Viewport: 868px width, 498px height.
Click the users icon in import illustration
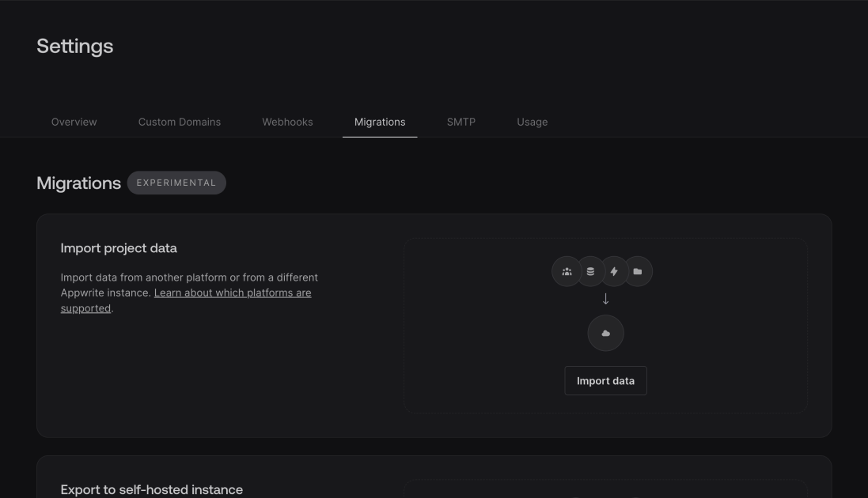click(567, 271)
